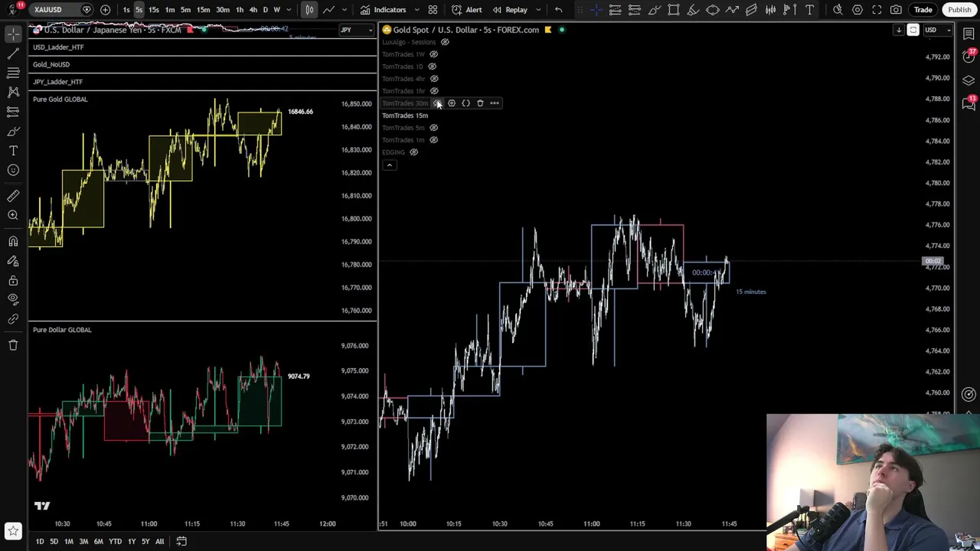Unhide the TomTrades 5m indicator
Image resolution: width=980 pixels, height=551 pixels.
[433, 128]
